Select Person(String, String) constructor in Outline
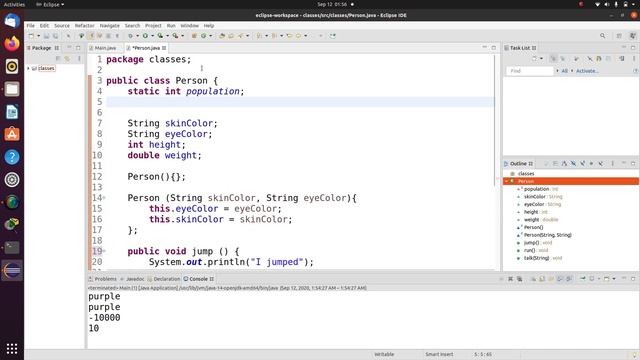640x360 pixels. click(x=547, y=235)
